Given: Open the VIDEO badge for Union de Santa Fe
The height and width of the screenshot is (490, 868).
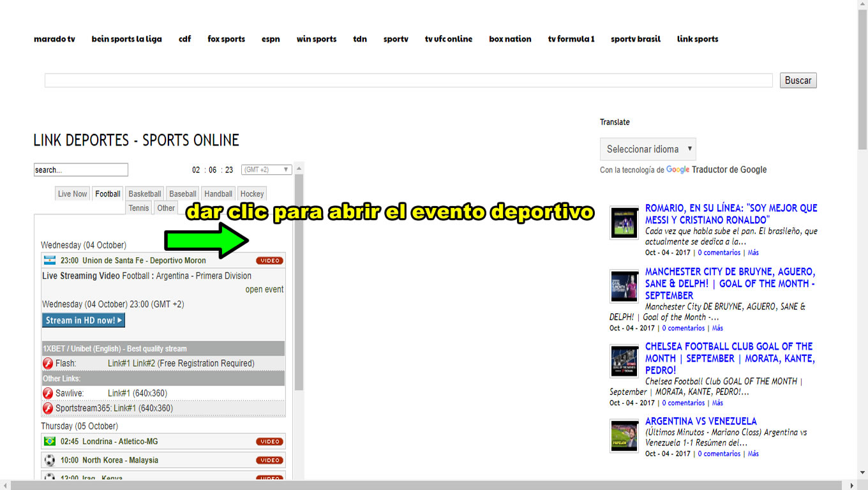Looking at the screenshot, I should (270, 260).
